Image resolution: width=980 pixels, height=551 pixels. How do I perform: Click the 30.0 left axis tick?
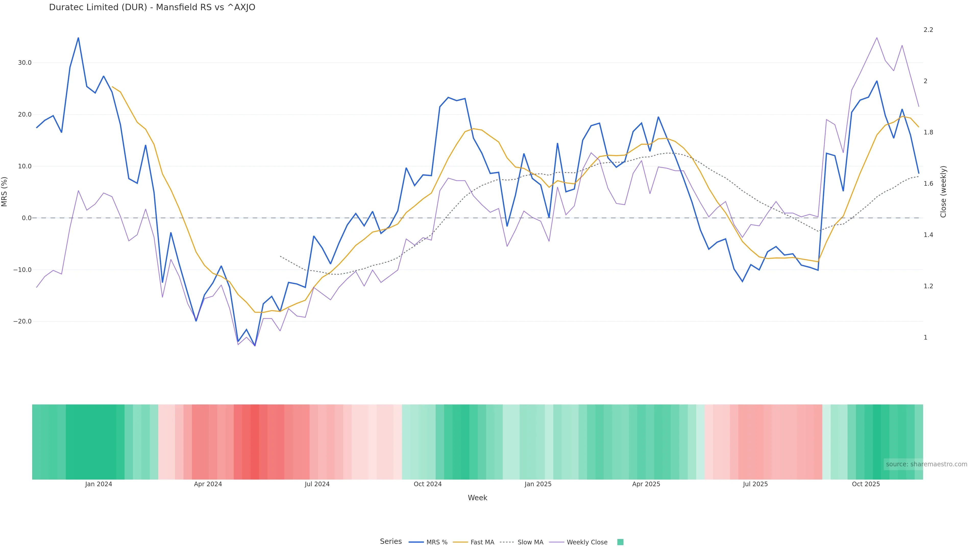click(25, 63)
